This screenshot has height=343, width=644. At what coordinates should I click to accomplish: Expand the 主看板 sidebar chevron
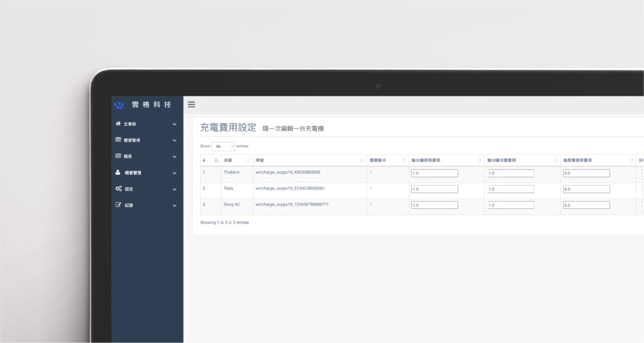point(174,124)
